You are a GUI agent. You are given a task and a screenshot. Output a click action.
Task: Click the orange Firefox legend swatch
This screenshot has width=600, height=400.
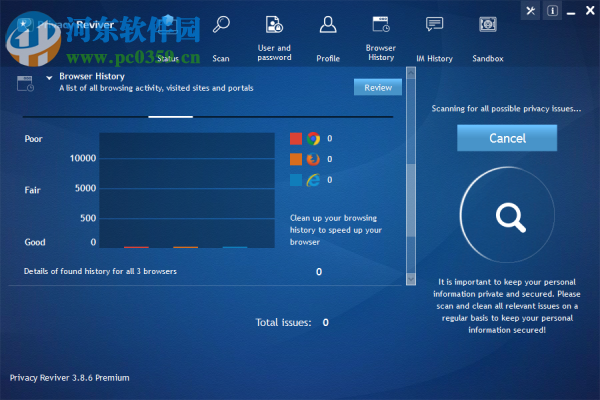[296, 159]
